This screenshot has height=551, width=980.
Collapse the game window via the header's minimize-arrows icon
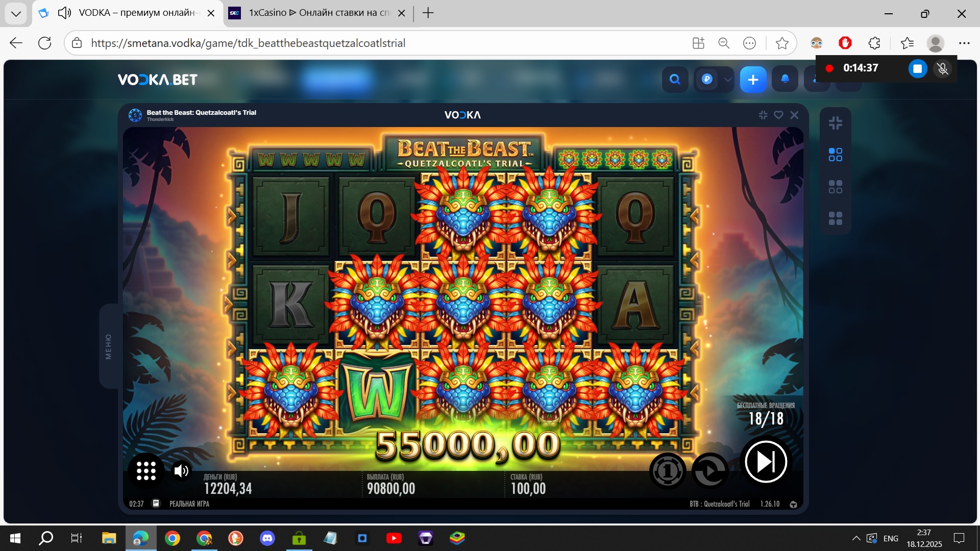tap(763, 115)
